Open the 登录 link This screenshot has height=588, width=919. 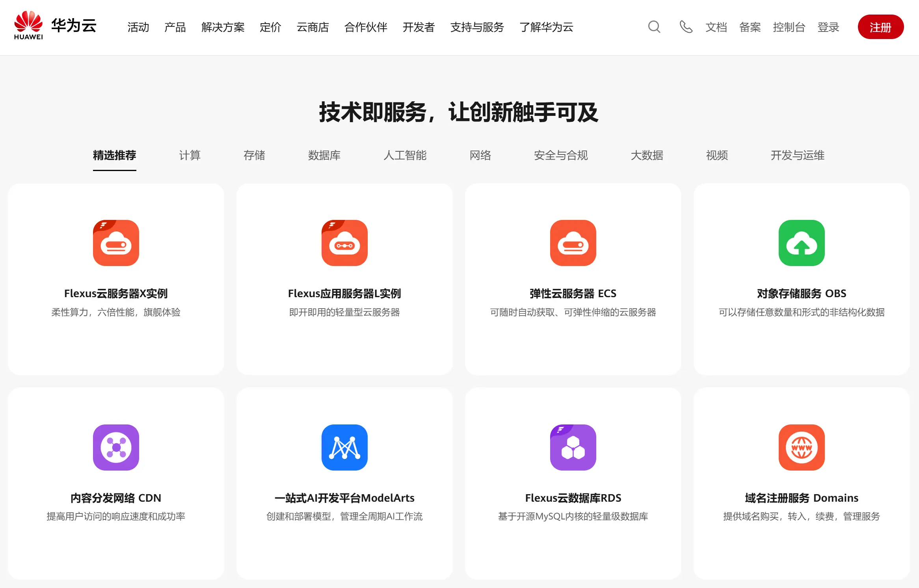828,28
